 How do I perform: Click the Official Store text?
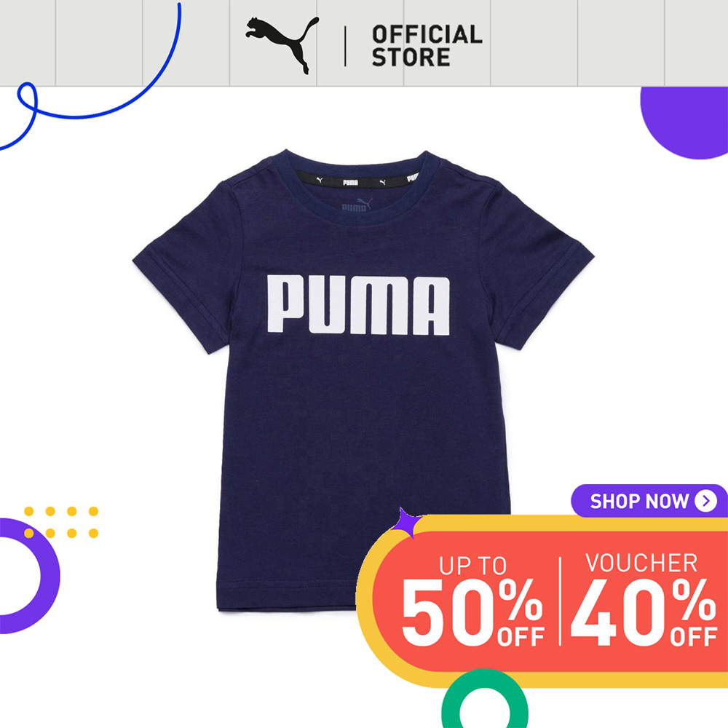(427, 45)
